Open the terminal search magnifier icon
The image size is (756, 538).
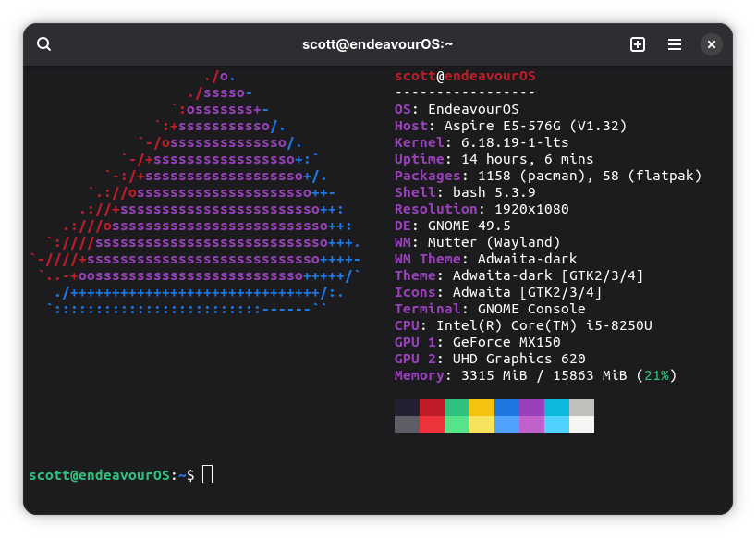click(44, 44)
